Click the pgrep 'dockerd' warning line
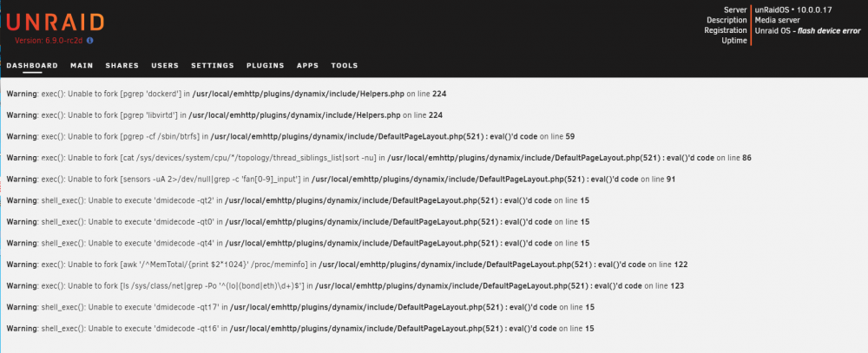 tap(227, 94)
